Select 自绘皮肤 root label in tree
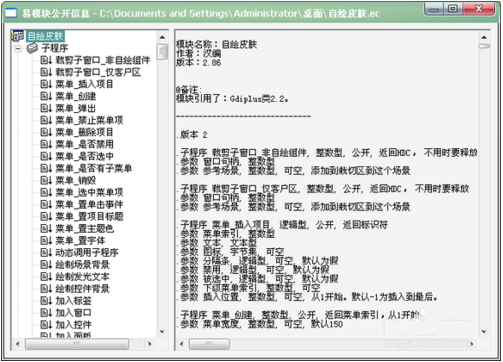The height and width of the screenshot is (362, 503). pyautogui.click(x=45, y=36)
